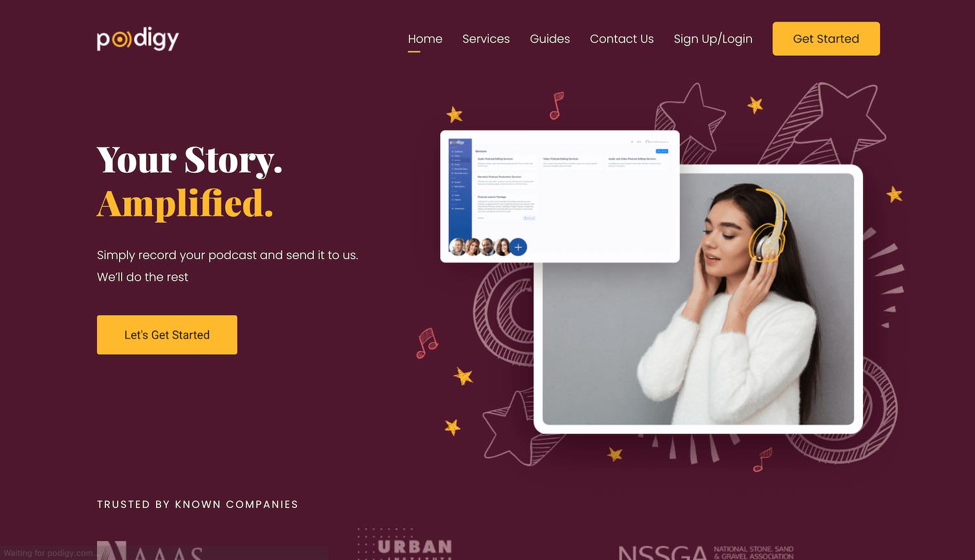
Task: Click the Your Story. Amplified. headline
Action: pos(190,181)
